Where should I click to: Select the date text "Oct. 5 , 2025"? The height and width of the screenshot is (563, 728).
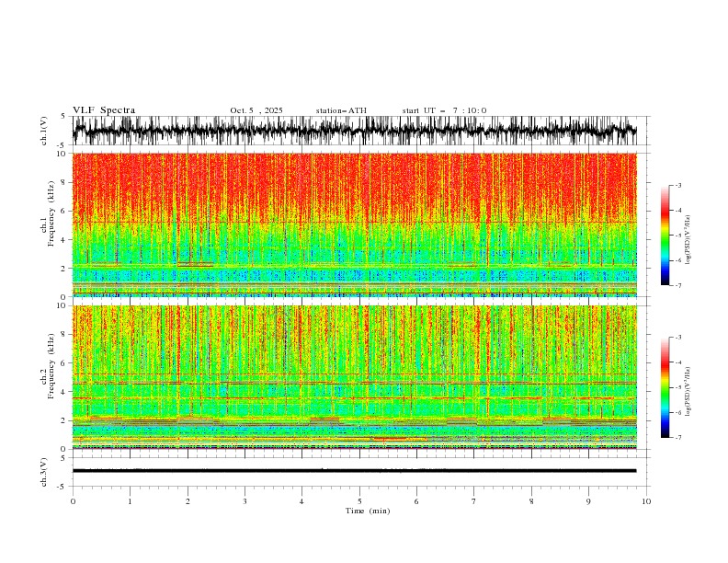point(256,110)
